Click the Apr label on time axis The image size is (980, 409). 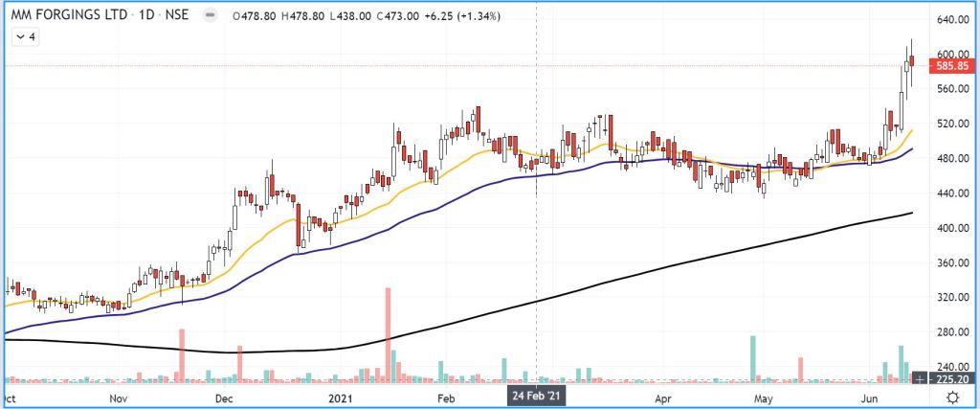pos(661,397)
